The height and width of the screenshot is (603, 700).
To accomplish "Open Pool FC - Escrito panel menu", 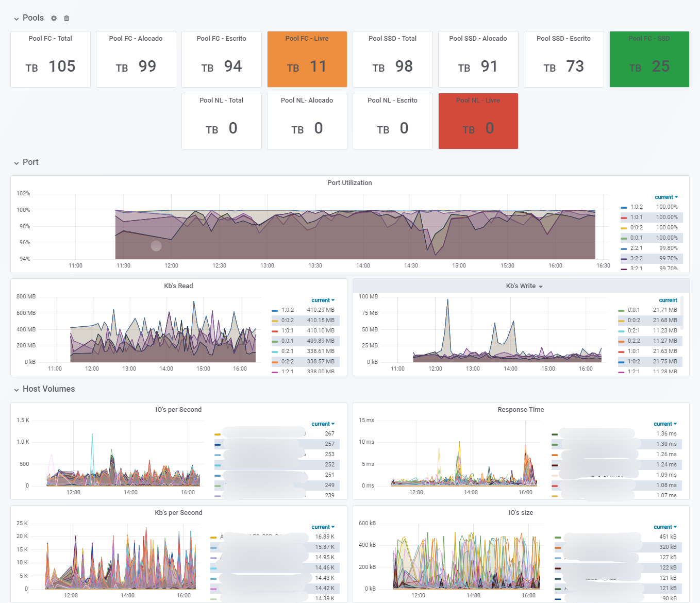I will pos(221,39).
